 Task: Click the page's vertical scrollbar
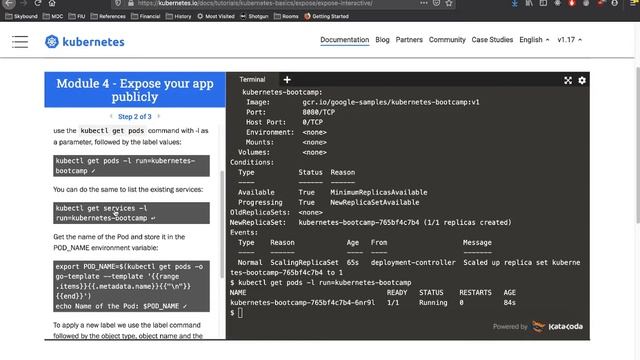point(638,145)
